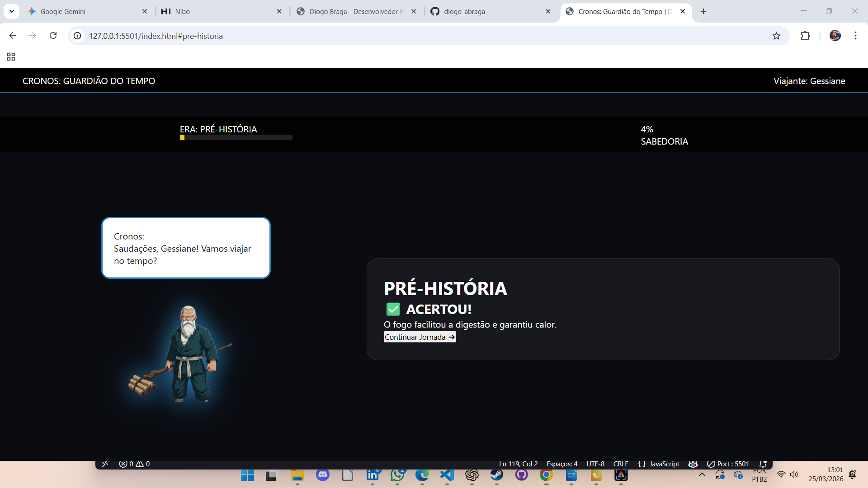The height and width of the screenshot is (488, 868).
Task: Close the Nibo tab
Action: (279, 11)
